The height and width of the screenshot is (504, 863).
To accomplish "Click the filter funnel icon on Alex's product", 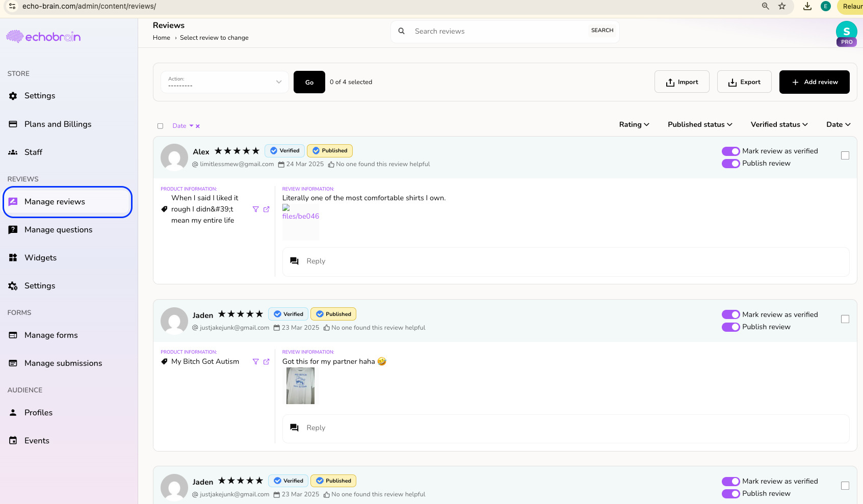I will (x=256, y=209).
